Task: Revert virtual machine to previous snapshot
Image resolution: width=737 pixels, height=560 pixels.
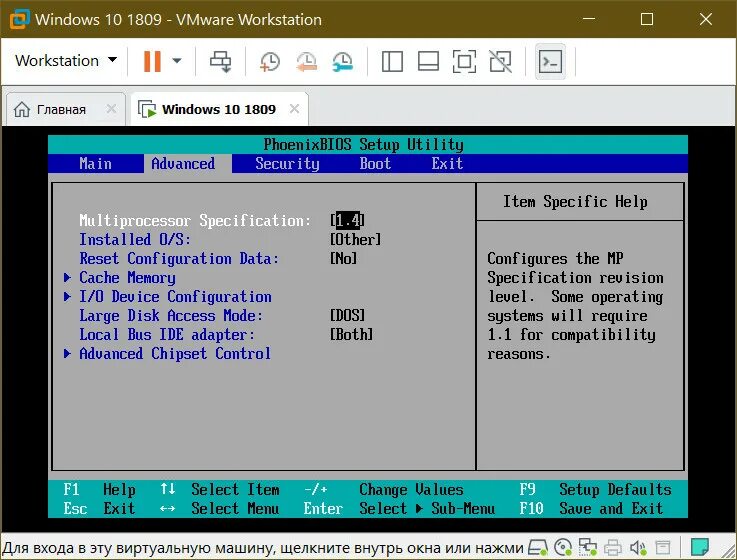Action: pos(306,62)
